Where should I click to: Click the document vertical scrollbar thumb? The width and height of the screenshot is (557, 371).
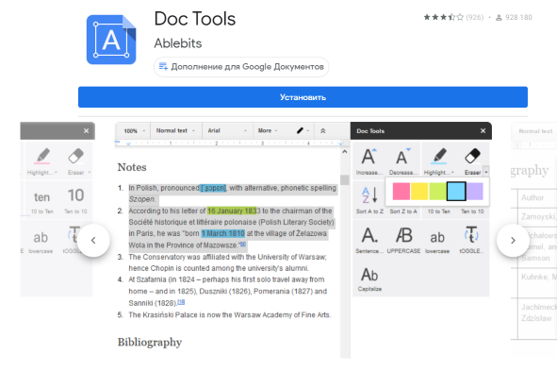[x=345, y=180]
